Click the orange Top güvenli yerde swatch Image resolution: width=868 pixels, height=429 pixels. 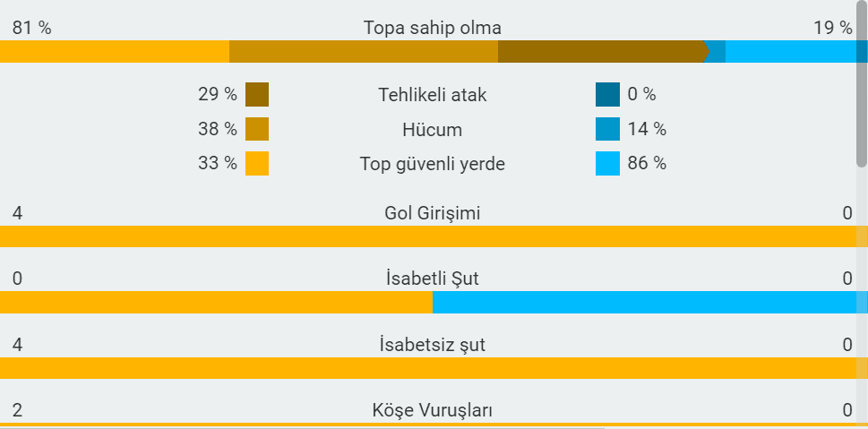point(257,164)
